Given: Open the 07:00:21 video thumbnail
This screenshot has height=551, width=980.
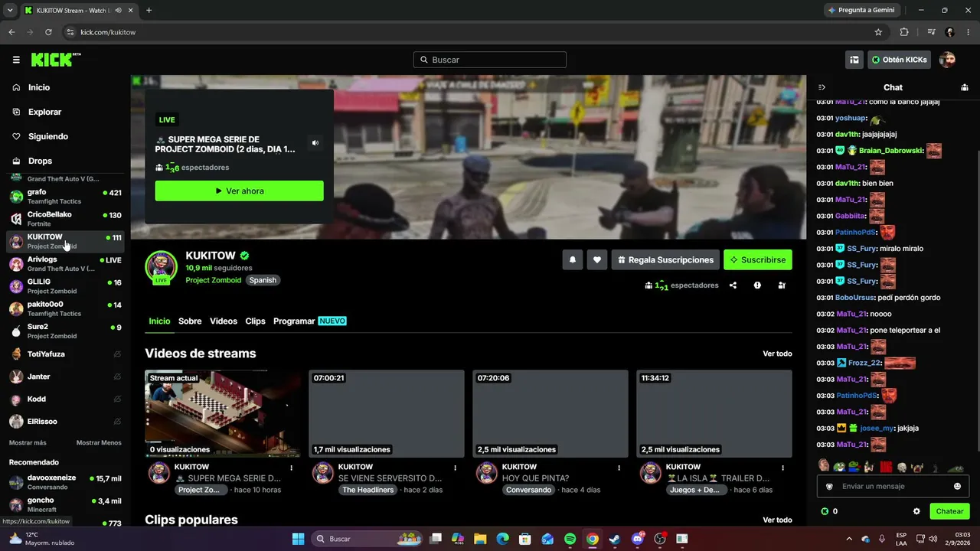Looking at the screenshot, I should [x=386, y=414].
